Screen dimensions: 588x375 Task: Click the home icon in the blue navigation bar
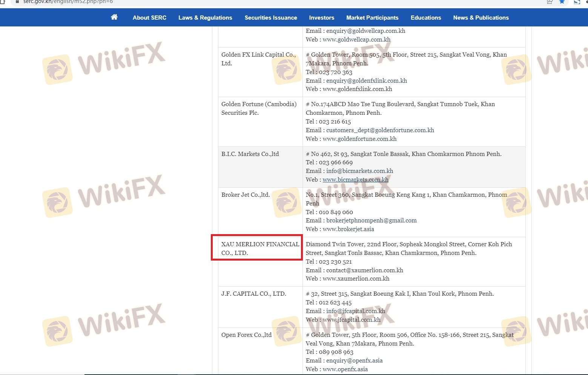tap(114, 17)
